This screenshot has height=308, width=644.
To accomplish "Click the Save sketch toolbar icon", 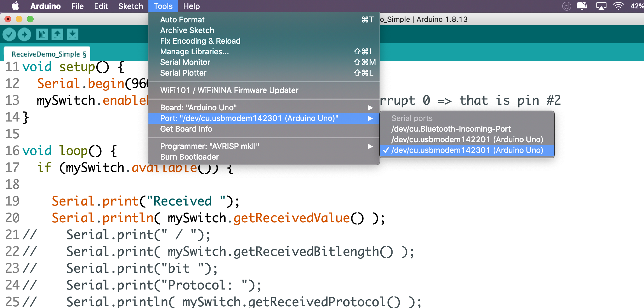I will click(x=73, y=35).
